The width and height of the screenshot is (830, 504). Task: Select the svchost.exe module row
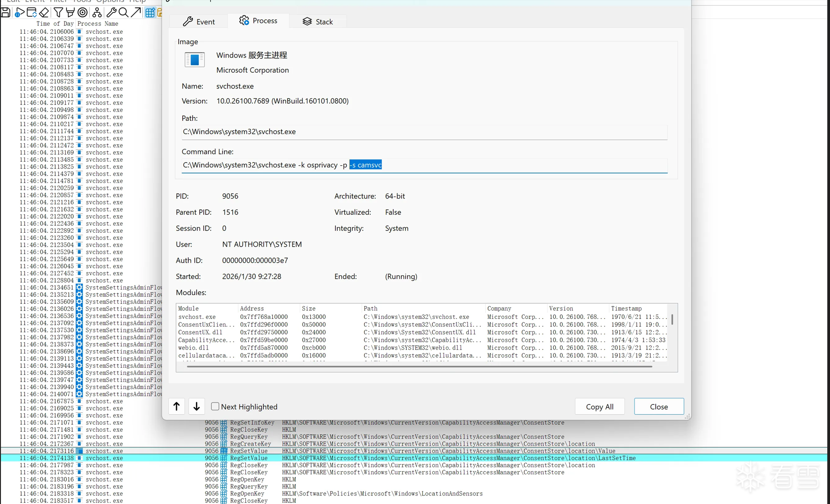(422, 317)
